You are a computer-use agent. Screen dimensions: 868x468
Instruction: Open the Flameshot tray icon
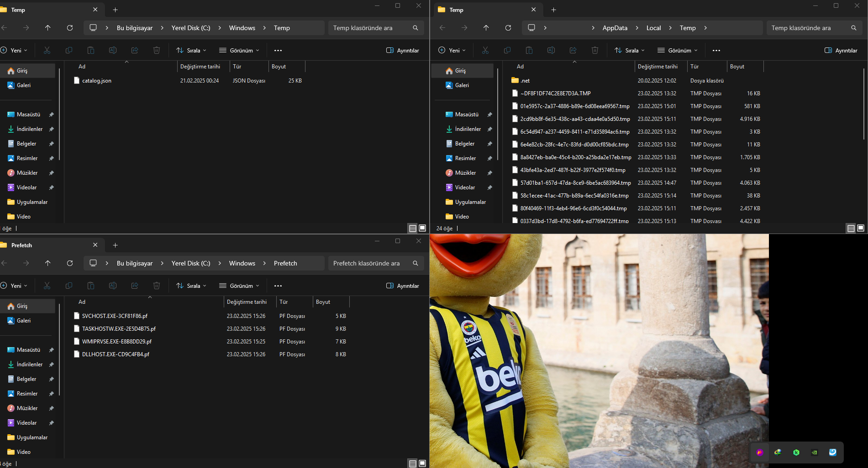760,452
